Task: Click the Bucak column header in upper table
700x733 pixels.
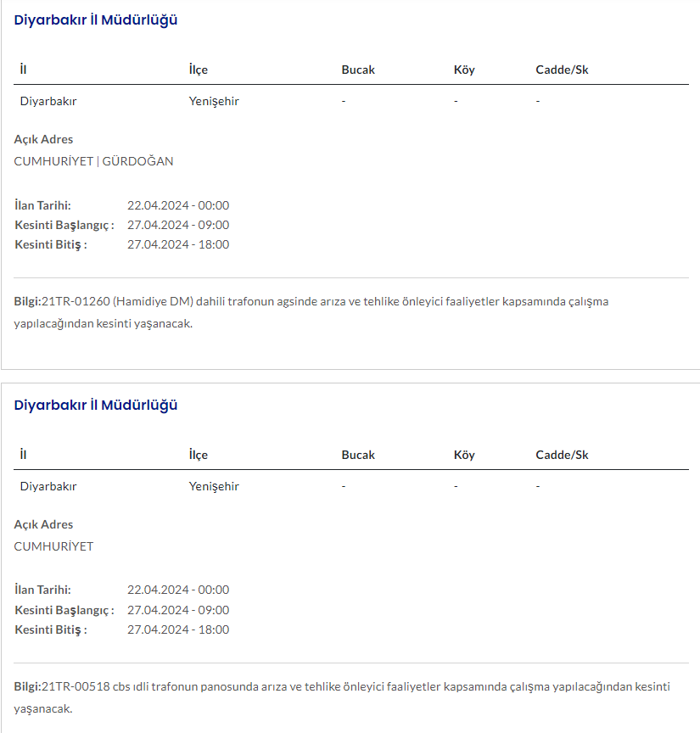Action: [x=358, y=70]
